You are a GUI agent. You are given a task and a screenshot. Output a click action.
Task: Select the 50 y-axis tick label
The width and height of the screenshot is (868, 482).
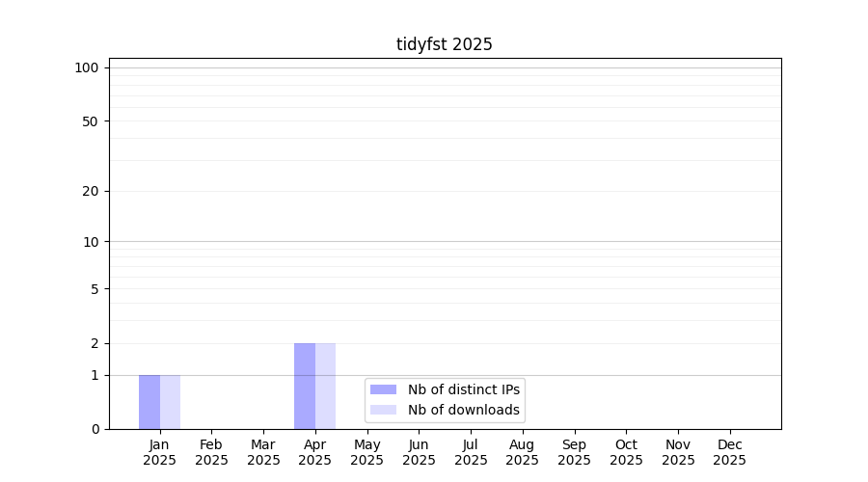pos(91,121)
